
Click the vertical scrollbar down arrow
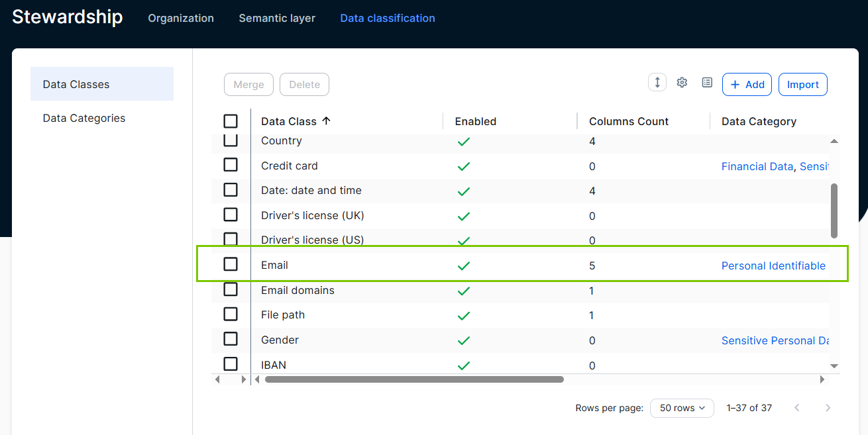click(834, 365)
